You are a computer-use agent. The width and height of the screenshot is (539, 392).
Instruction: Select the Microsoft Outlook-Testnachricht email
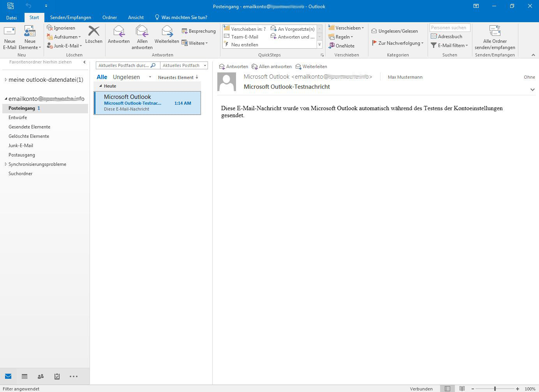[x=148, y=103]
